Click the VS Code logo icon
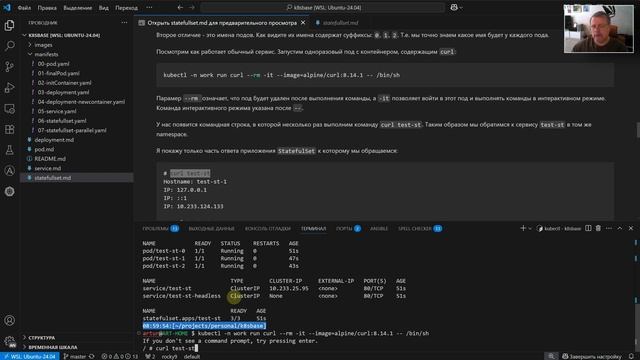The height and width of the screenshot is (360, 640). (7, 7)
